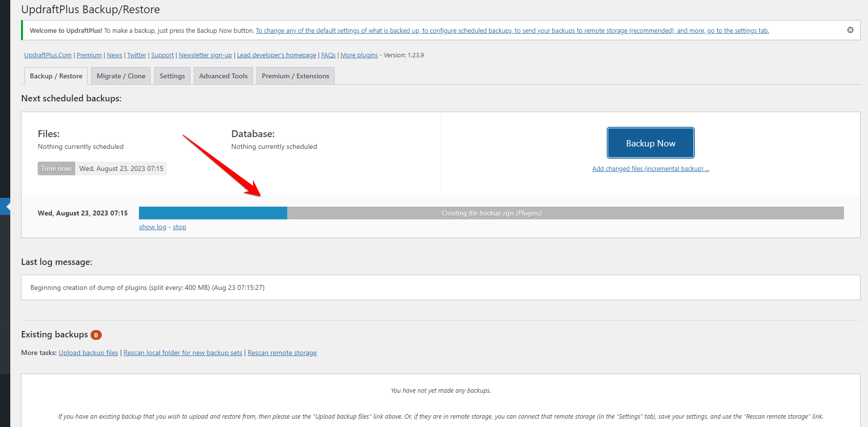Stop the running backup job

180,227
